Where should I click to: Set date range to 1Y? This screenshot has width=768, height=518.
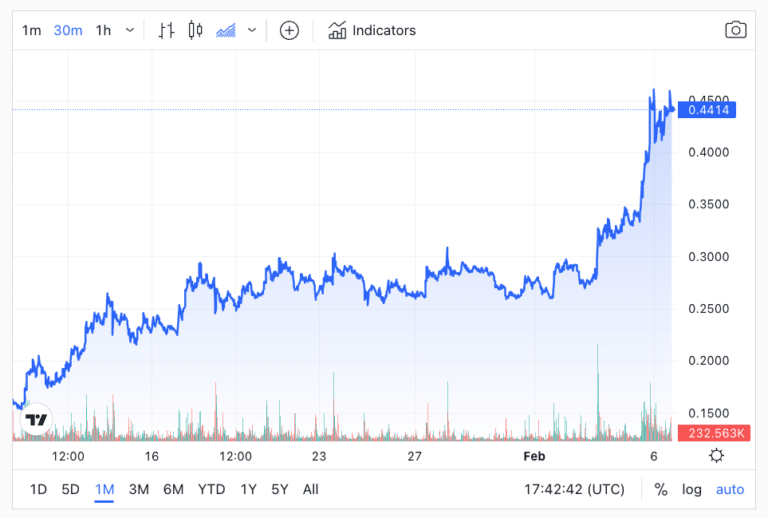tap(248, 489)
